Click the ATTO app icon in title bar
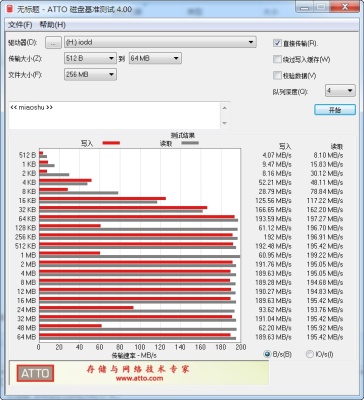 pyautogui.click(x=10, y=9)
